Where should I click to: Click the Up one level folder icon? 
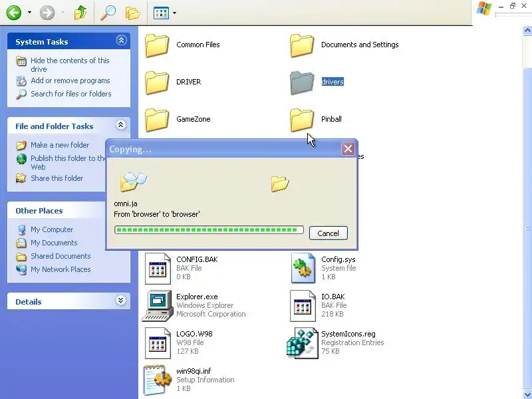click(x=80, y=13)
